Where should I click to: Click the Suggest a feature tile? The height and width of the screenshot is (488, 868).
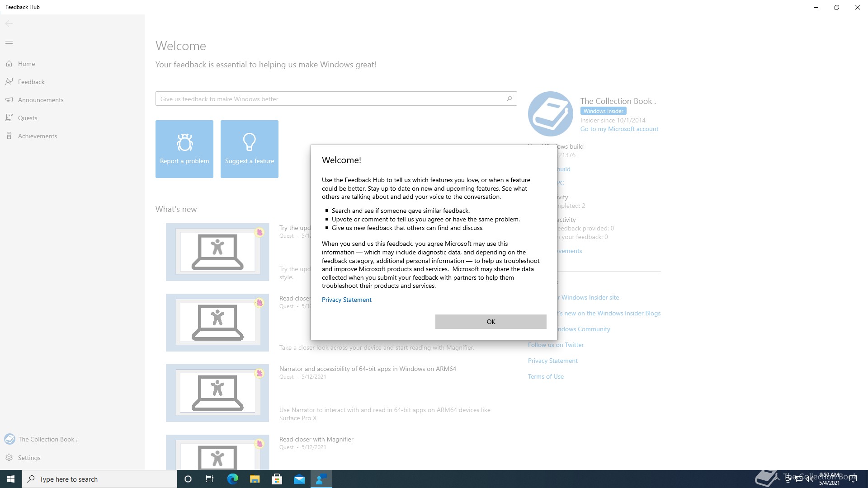(250, 149)
